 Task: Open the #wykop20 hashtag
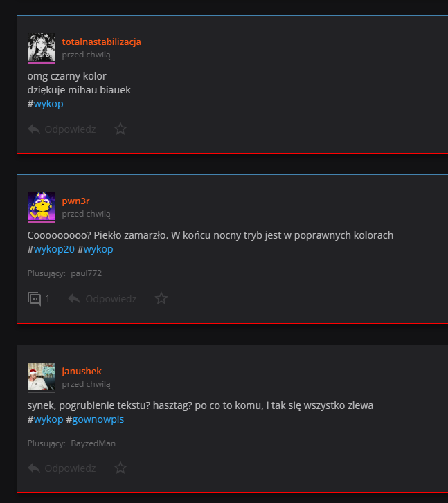(54, 249)
